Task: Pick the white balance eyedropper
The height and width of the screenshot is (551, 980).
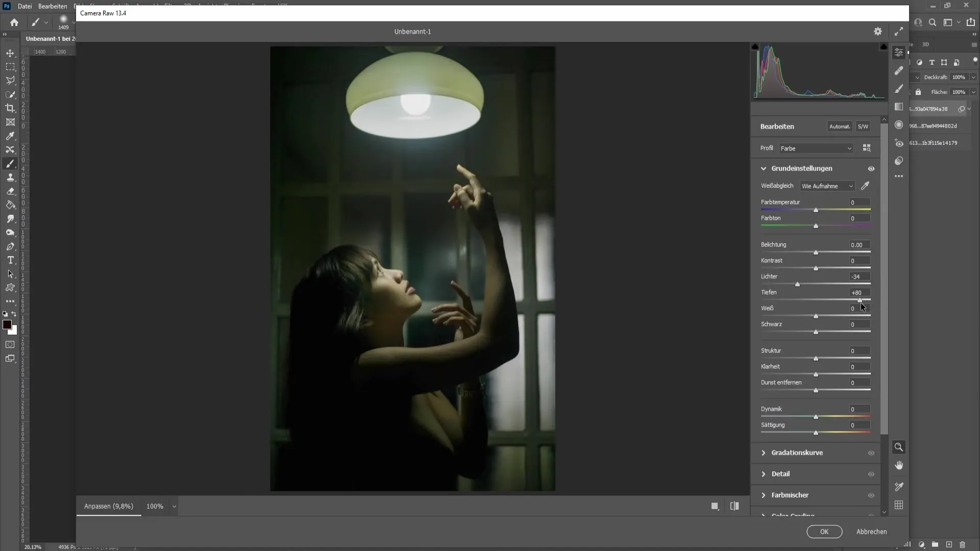Action: pyautogui.click(x=865, y=186)
